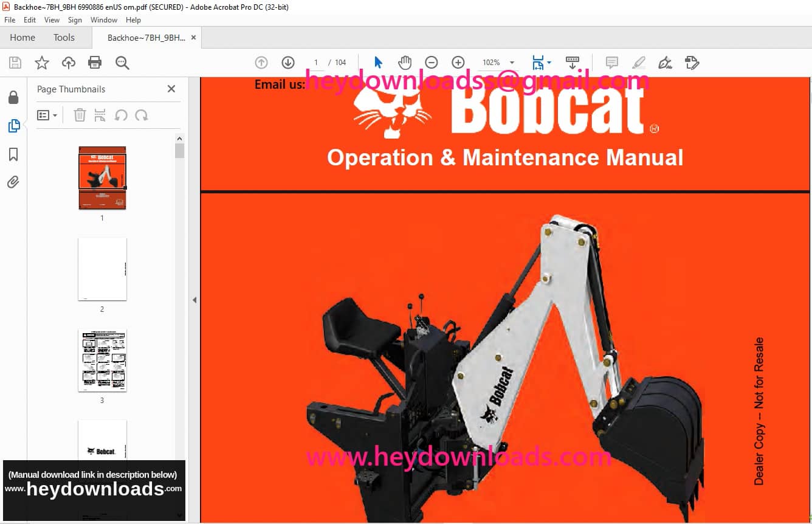This screenshot has width=812, height=524.
Task: Rotate page counterclockwise
Action: [x=121, y=115]
